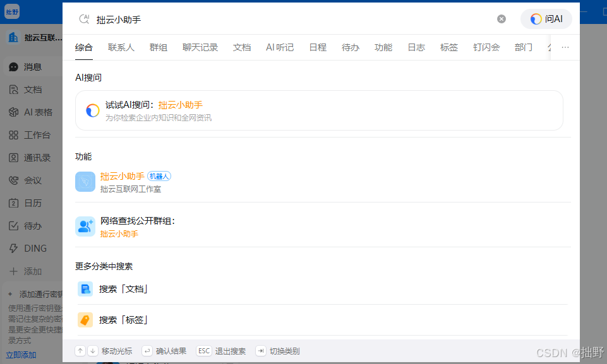607x364 pixels.
Task: Open 通讯录 in the sidebar
Action: 32,158
